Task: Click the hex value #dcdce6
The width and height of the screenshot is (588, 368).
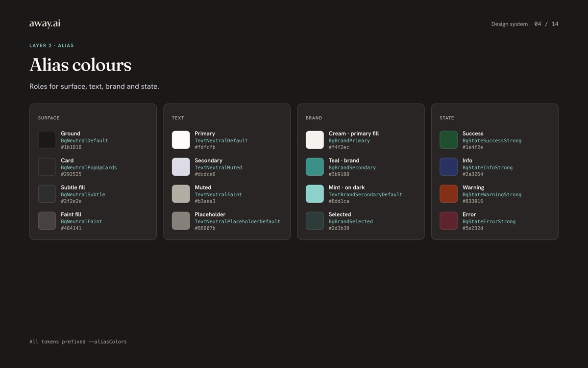Action: point(205,174)
